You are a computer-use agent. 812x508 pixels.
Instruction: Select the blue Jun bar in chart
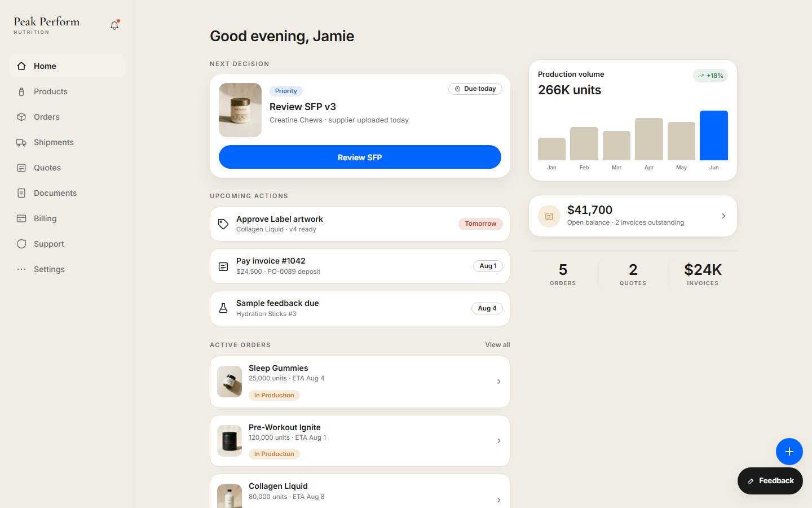(x=713, y=135)
